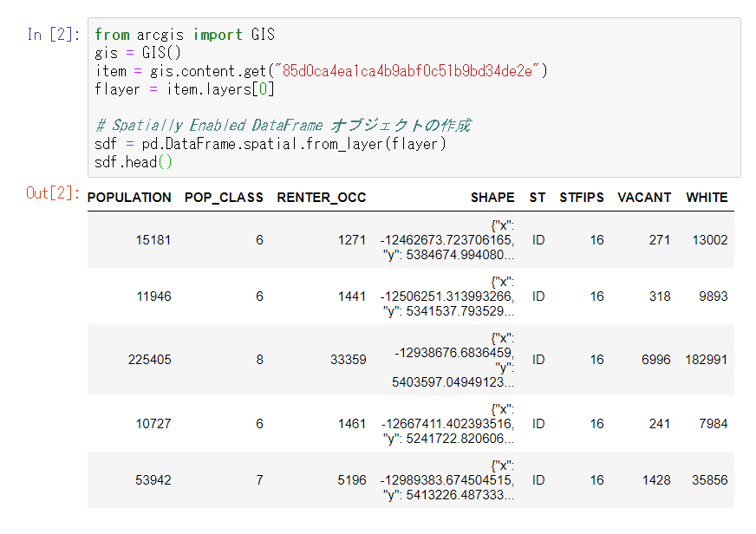Viewport: 756px width, 534px height.
Task: Click the item ID string in gis.content.get
Action: click(x=407, y=71)
